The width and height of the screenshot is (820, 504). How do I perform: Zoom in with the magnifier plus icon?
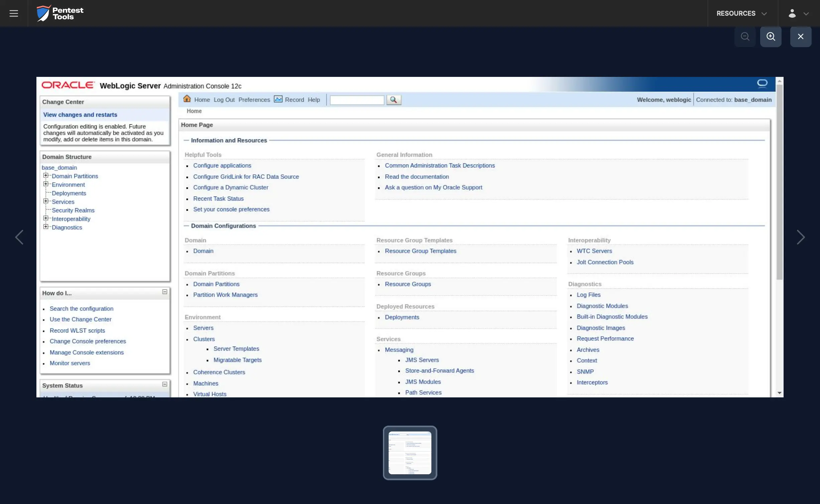(771, 36)
